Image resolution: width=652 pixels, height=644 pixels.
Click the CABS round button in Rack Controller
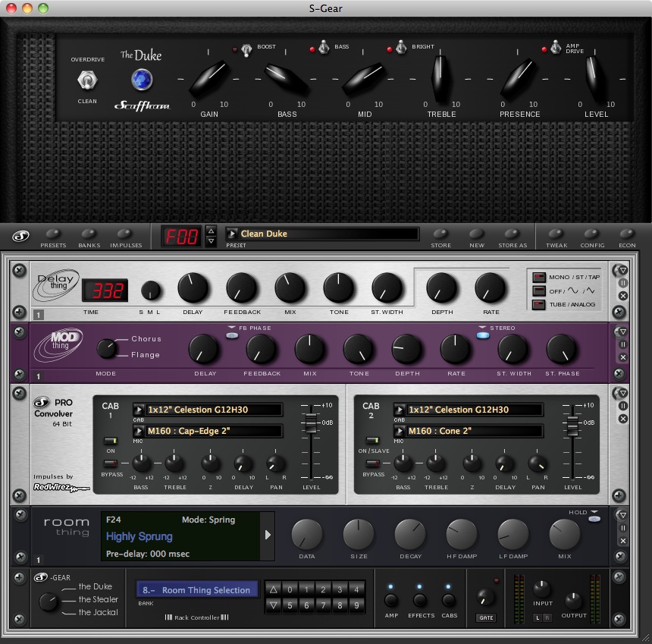[448, 600]
